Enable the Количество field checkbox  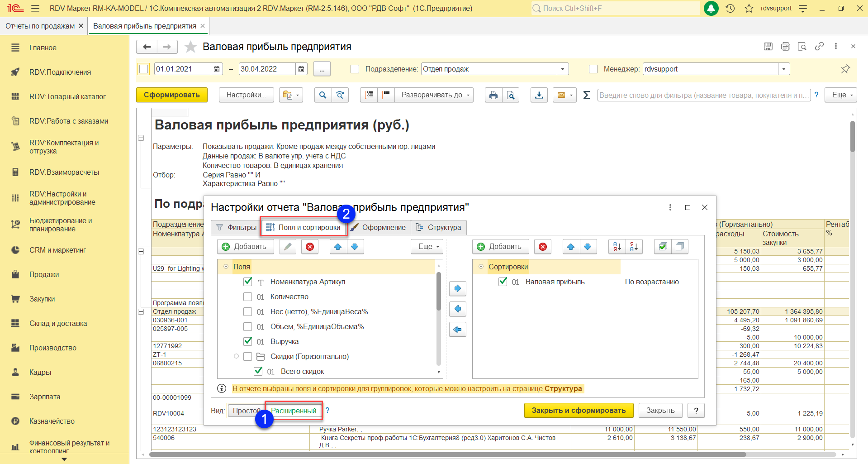coord(248,297)
